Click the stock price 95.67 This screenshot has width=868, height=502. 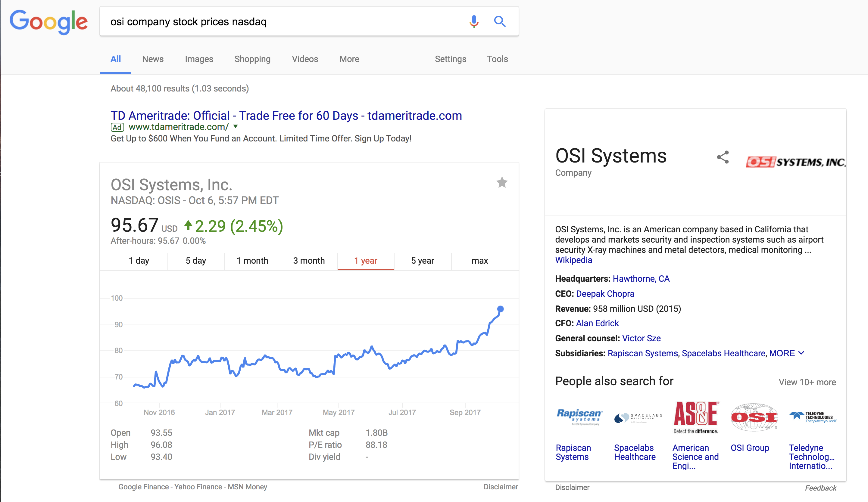[x=134, y=225]
